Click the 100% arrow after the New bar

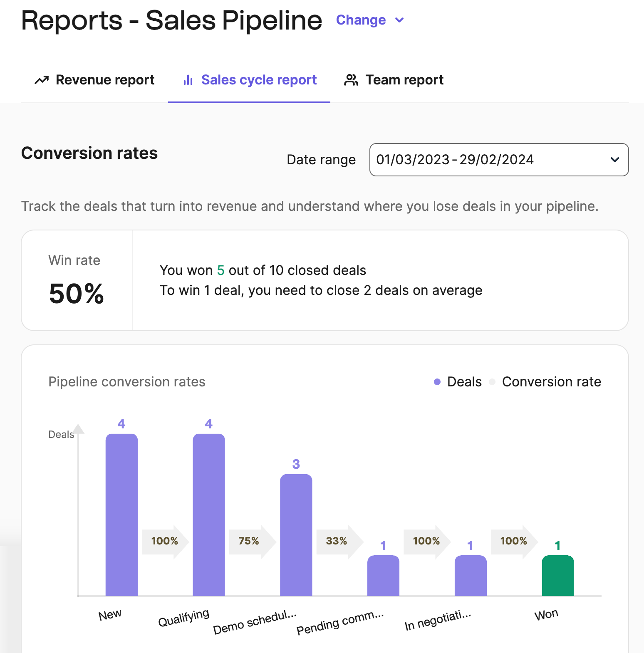(164, 541)
